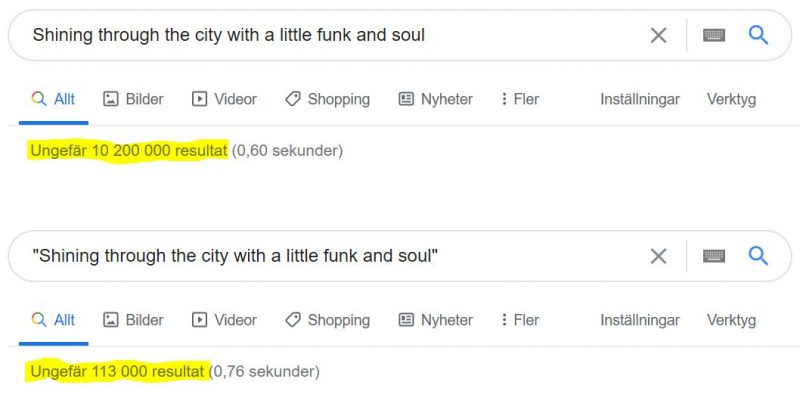Select bottom Bilder tab
The image size is (800, 407).
(133, 320)
